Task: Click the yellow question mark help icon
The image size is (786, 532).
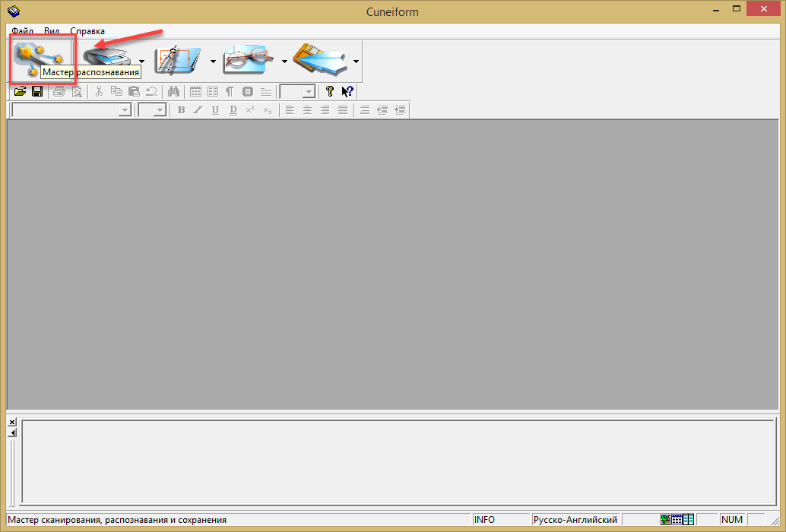Action: [330, 92]
